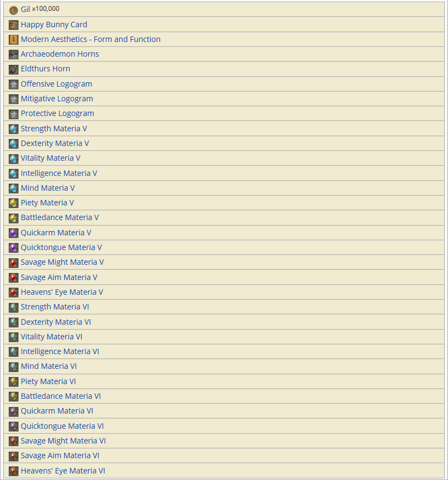Follow the Vitality Materia VI link

[51, 337]
